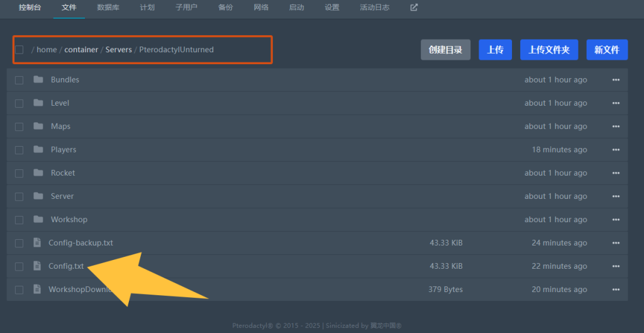Viewport: 644px width, 333px height.
Task: Create a file with the 新文件 button
Action: pos(606,50)
